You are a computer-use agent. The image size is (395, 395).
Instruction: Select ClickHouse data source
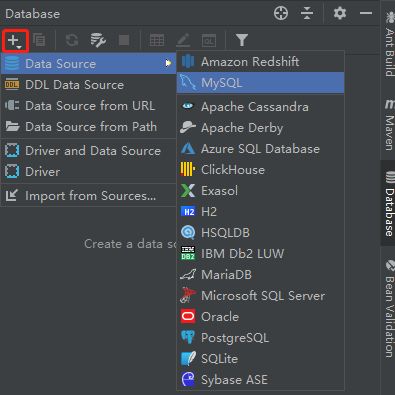[260, 170]
